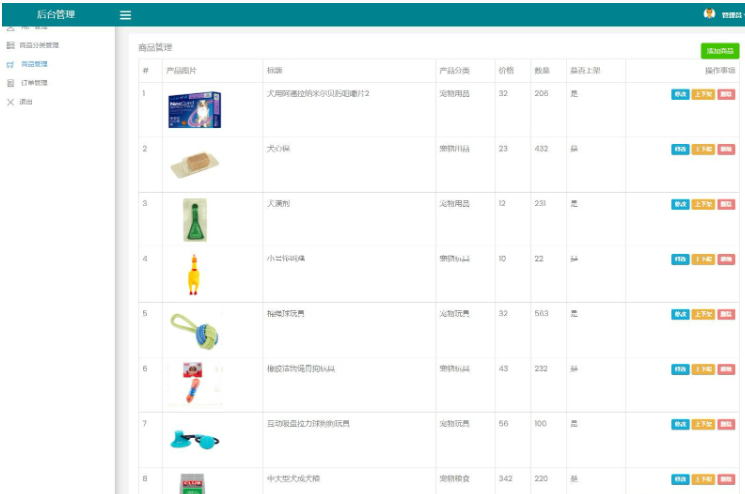Click the blue 修改 button in row 3

pos(680,204)
